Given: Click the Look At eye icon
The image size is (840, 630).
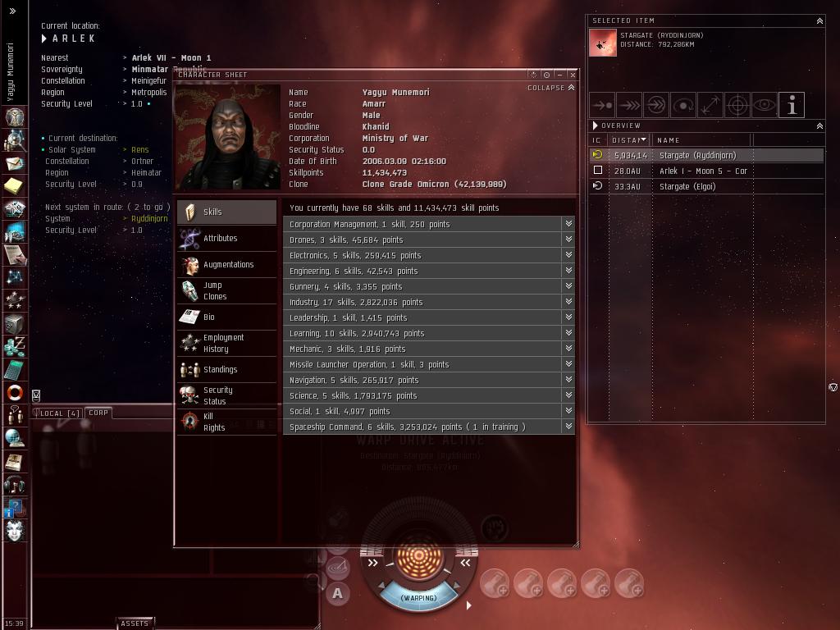Looking at the screenshot, I should tap(765, 105).
